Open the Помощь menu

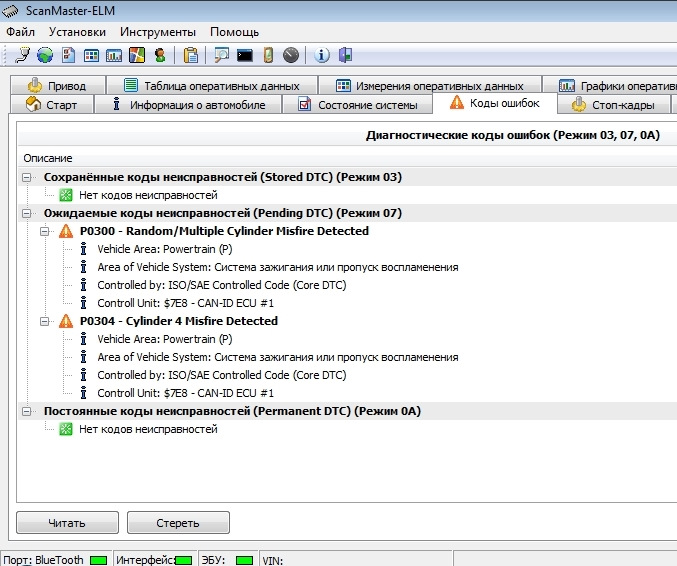coord(234,32)
